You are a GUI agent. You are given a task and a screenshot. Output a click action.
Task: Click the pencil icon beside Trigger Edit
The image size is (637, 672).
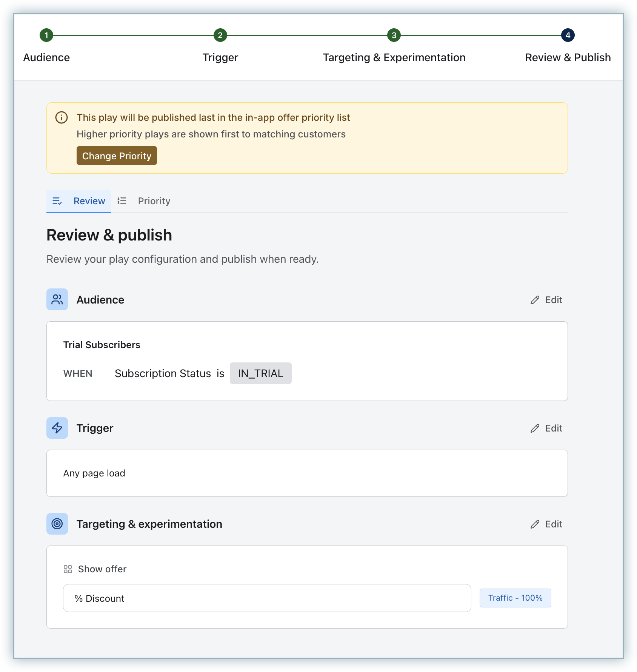(535, 428)
